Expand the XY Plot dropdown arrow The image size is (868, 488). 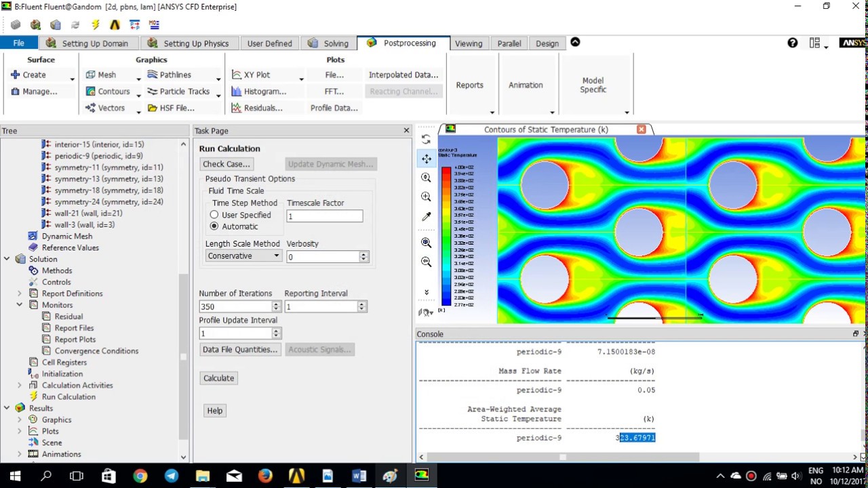301,79
